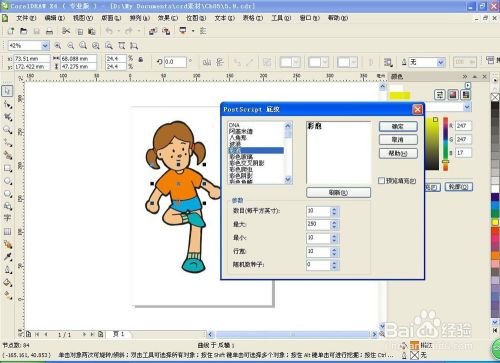Open the 文件 File menu
Image resolution: width=500 pixels, height=363 pixels.
pos(26,18)
